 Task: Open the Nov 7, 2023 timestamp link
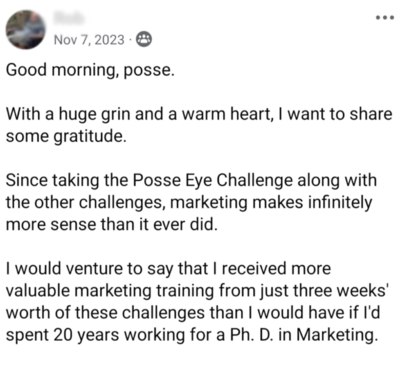click(89, 40)
